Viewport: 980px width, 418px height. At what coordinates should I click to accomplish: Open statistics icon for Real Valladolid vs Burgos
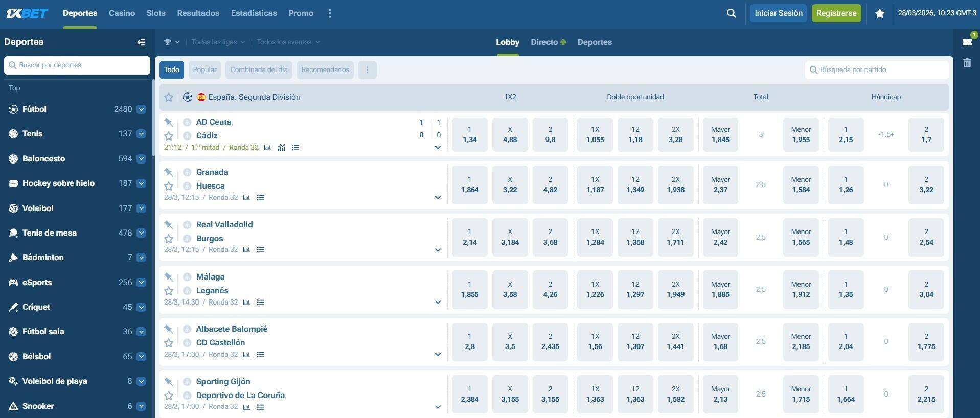point(246,250)
